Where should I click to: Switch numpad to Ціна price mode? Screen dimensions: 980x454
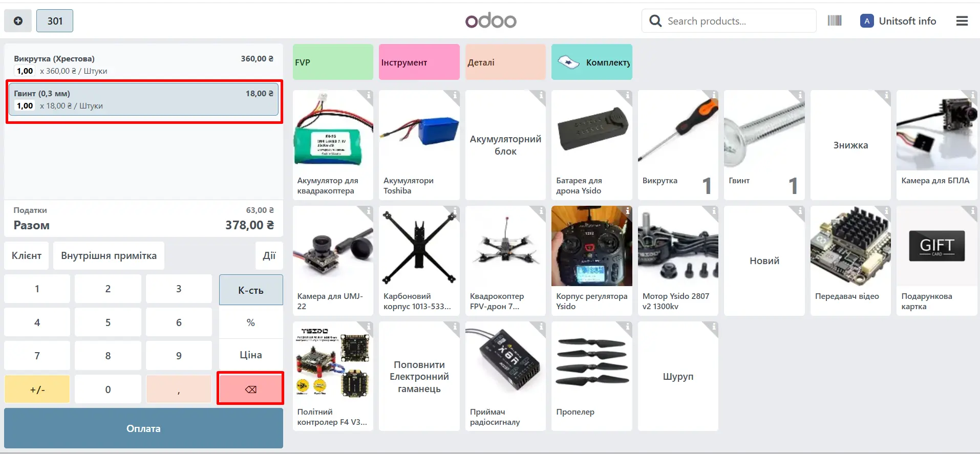[x=251, y=355]
